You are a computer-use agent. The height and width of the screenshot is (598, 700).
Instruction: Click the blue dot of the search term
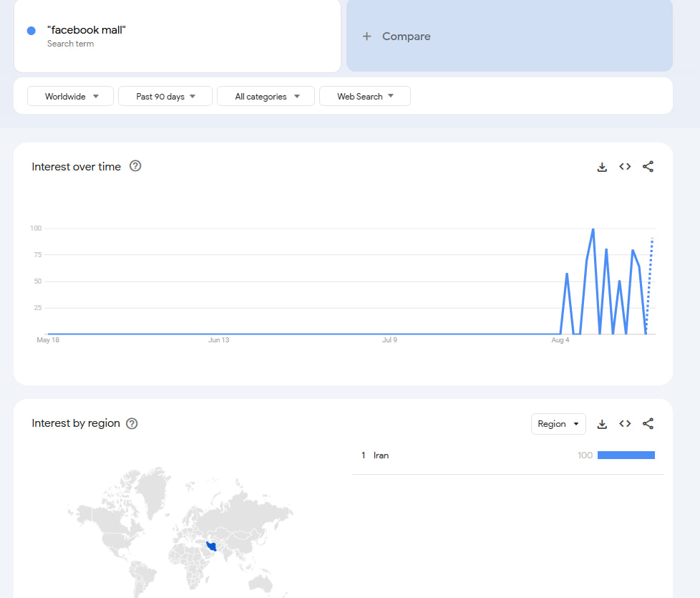click(31, 30)
